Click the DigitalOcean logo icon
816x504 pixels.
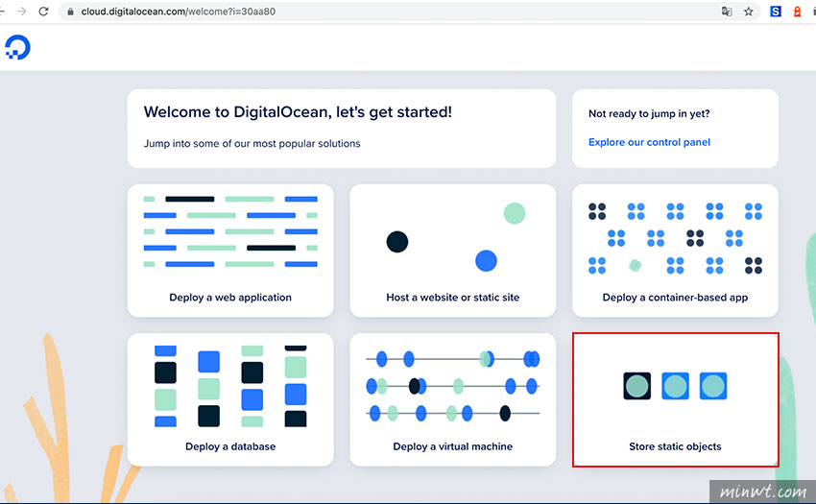[17, 47]
